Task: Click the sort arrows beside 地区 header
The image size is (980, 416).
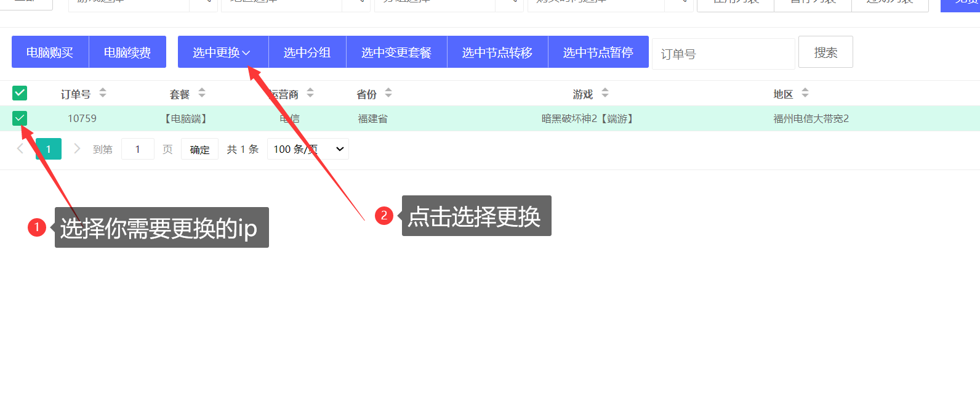Action: pos(805,93)
